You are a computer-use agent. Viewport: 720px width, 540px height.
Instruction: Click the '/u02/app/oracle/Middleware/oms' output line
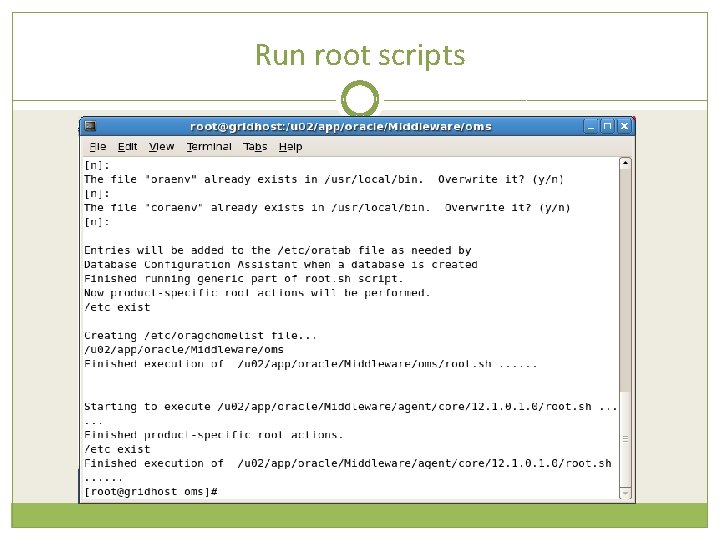184,350
